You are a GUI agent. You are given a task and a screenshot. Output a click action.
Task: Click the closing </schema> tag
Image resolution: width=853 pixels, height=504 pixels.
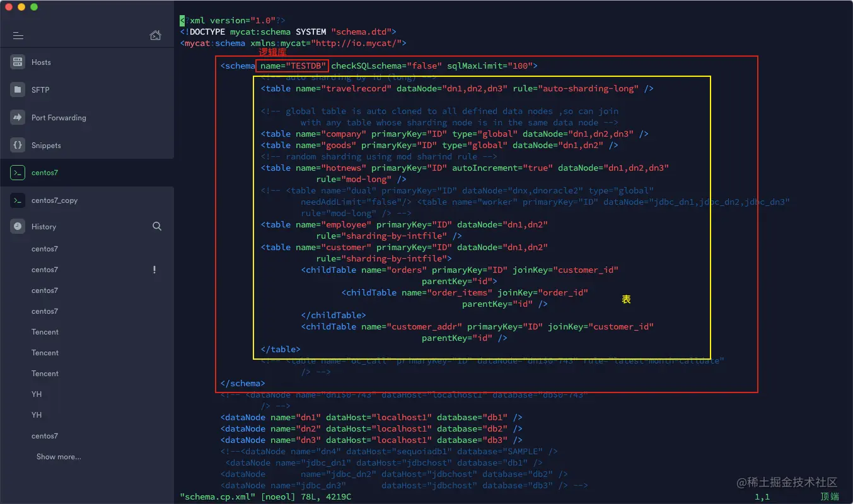pyautogui.click(x=243, y=383)
